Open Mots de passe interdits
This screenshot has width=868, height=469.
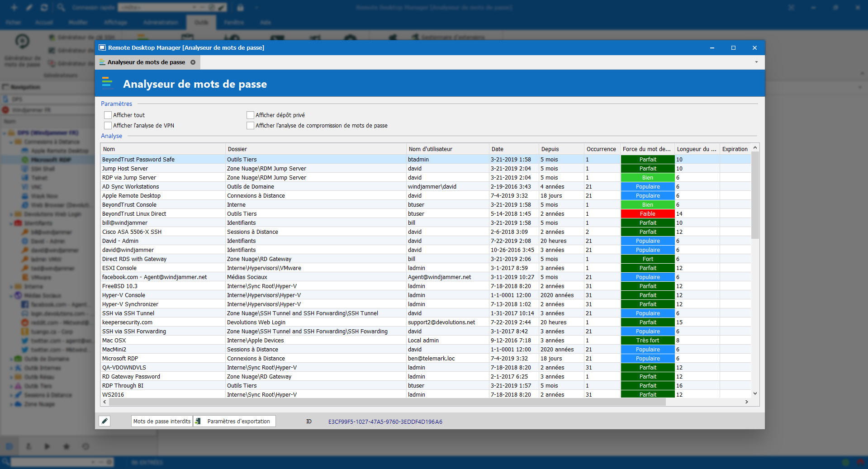click(x=162, y=421)
